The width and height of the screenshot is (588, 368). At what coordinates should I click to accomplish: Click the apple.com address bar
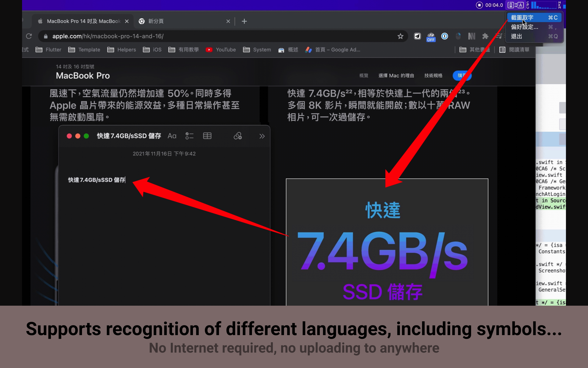(x=223, y=36)
